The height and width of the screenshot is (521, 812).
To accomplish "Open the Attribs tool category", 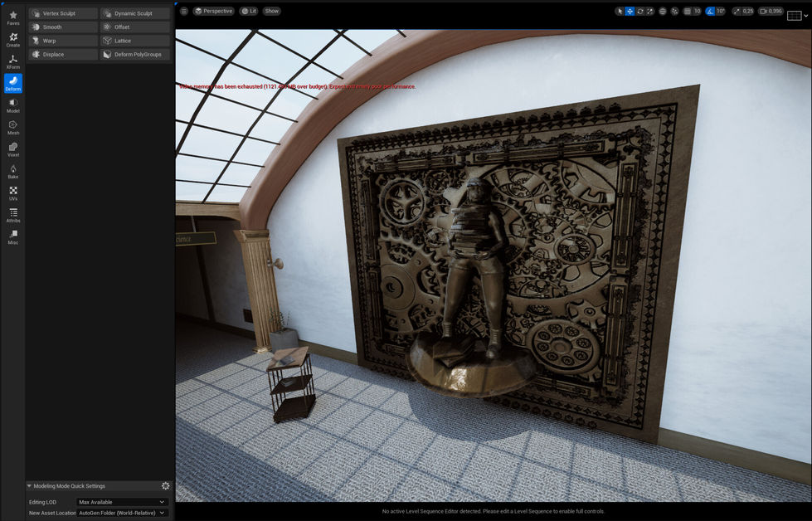I will coord(13,215).
